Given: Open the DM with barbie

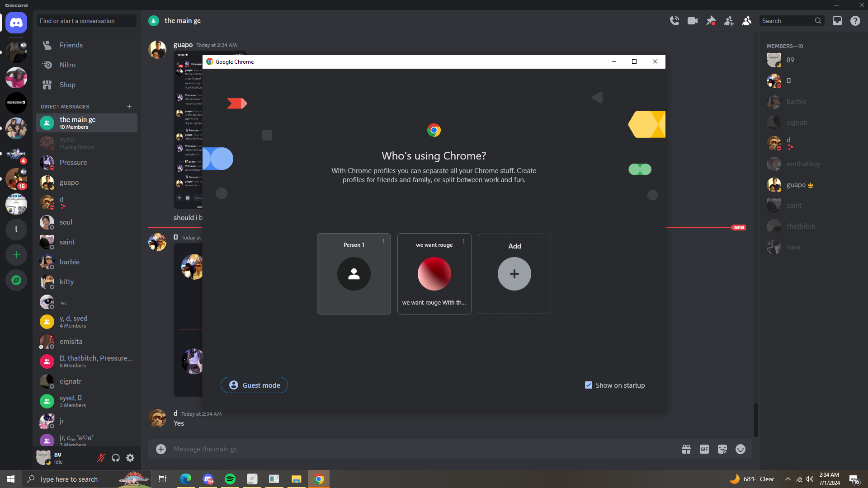Looking at the screenshot, I should pos(87,262).
